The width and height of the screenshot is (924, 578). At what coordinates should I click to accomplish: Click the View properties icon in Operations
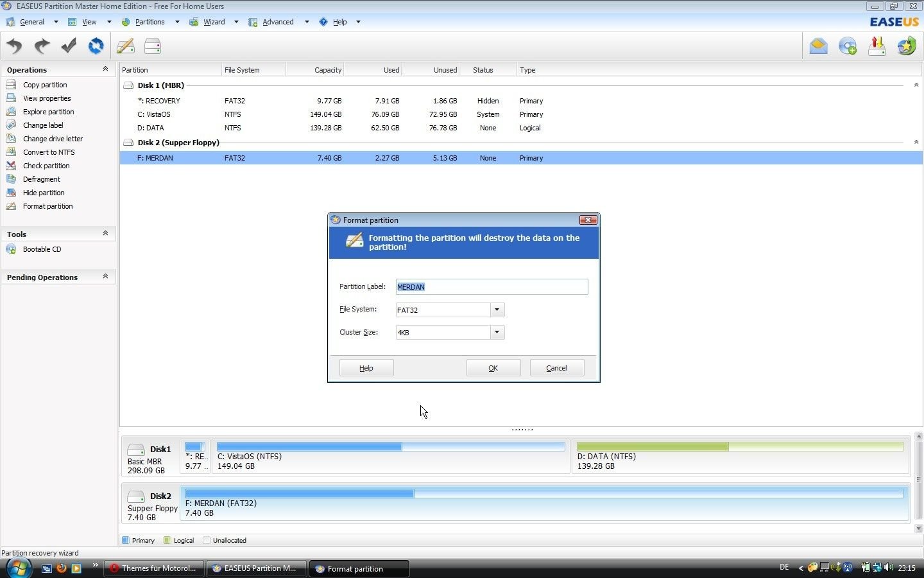click(x=11, y=98)
